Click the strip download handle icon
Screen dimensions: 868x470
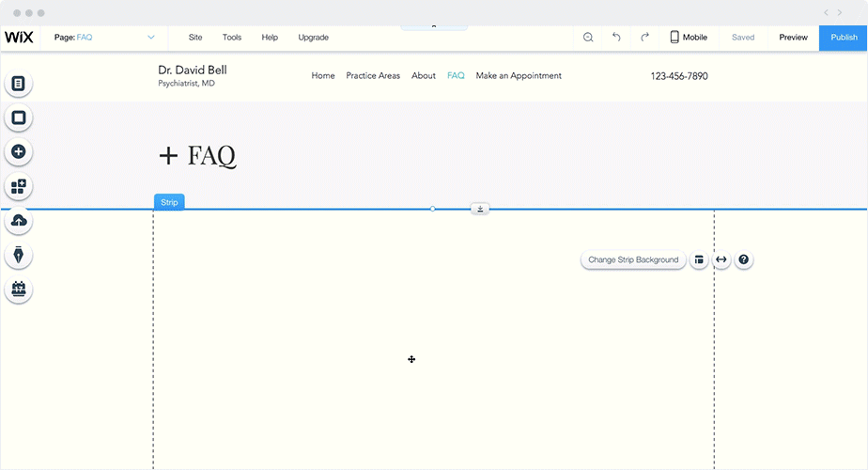480,209
